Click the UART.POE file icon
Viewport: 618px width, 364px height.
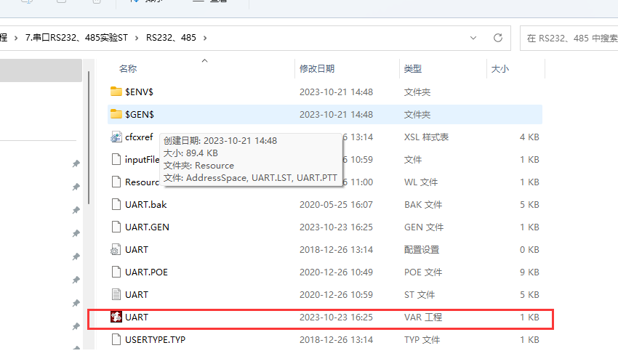tap(116, 272)
